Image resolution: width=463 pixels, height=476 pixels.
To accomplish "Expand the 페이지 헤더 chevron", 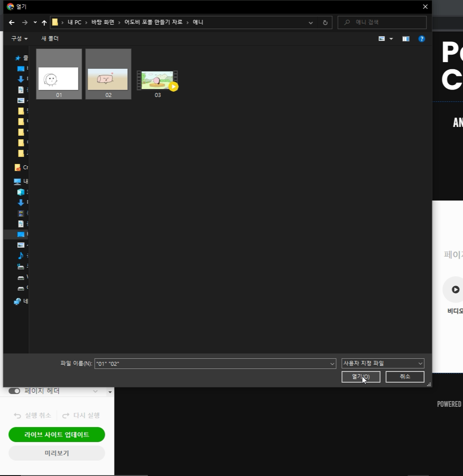I will pos(95,391).
